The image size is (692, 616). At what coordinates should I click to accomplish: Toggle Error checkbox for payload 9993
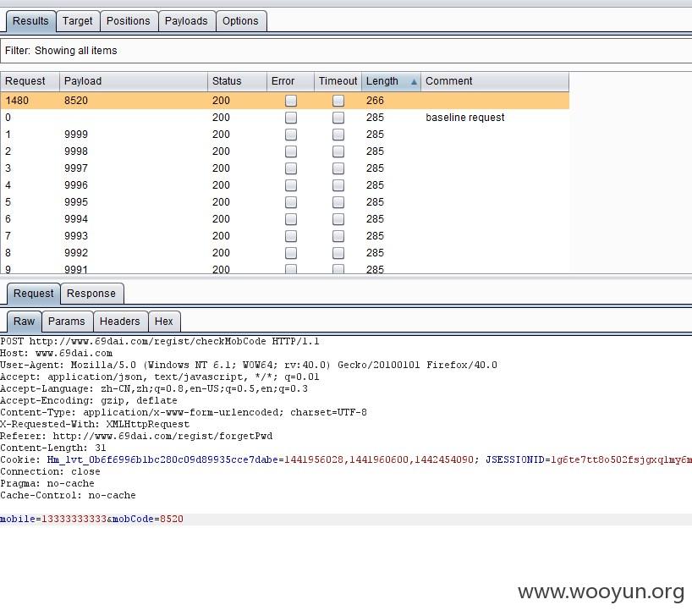(x=291, y=236)
